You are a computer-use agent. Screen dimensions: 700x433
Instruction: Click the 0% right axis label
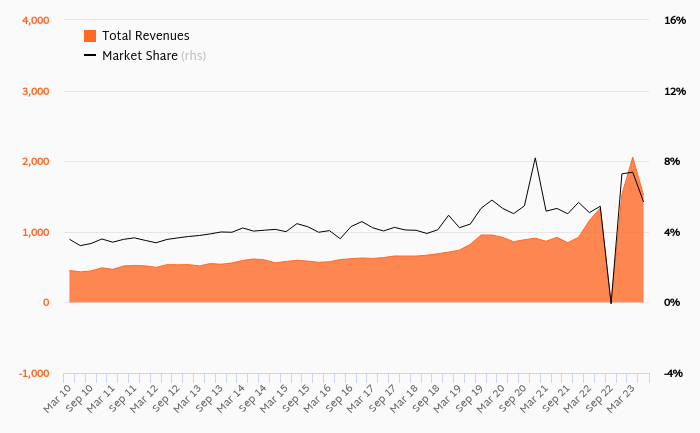click(672, 303)
